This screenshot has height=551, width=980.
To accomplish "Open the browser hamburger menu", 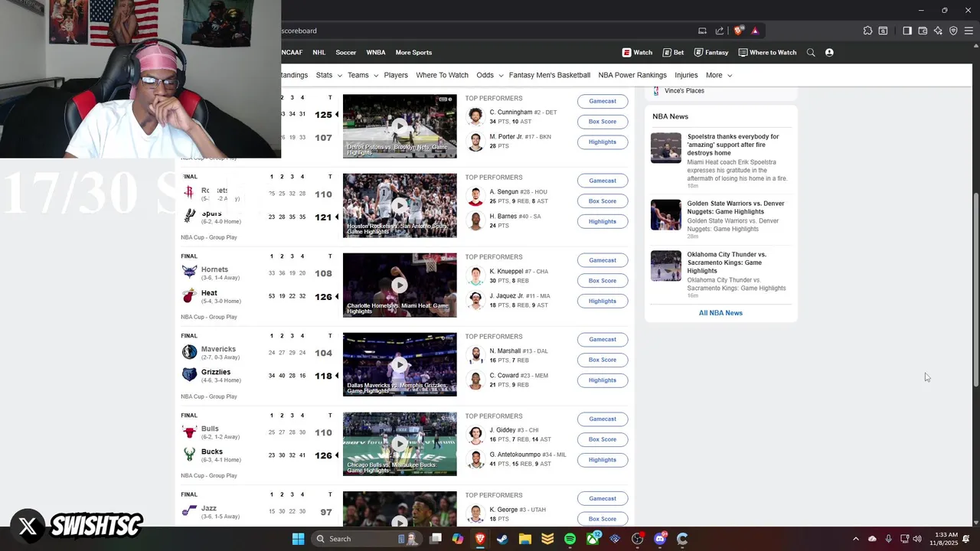I will coord(969,31).
